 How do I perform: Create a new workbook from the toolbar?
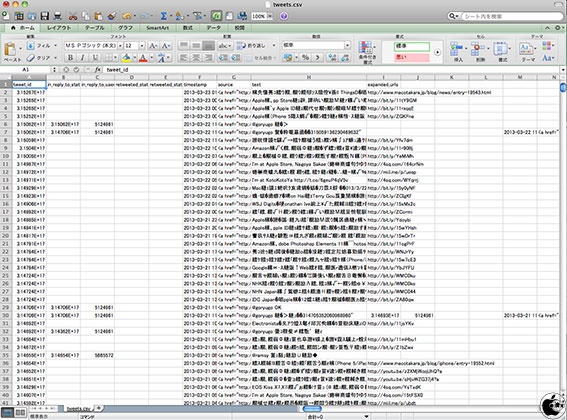pyautogui.click(x=6, y=16)
